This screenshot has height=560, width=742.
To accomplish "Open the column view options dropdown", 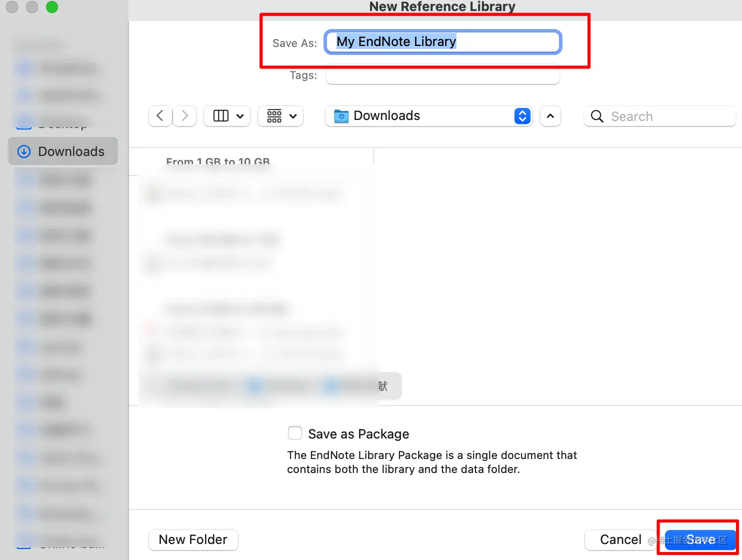I will click(x=227, y=116).
